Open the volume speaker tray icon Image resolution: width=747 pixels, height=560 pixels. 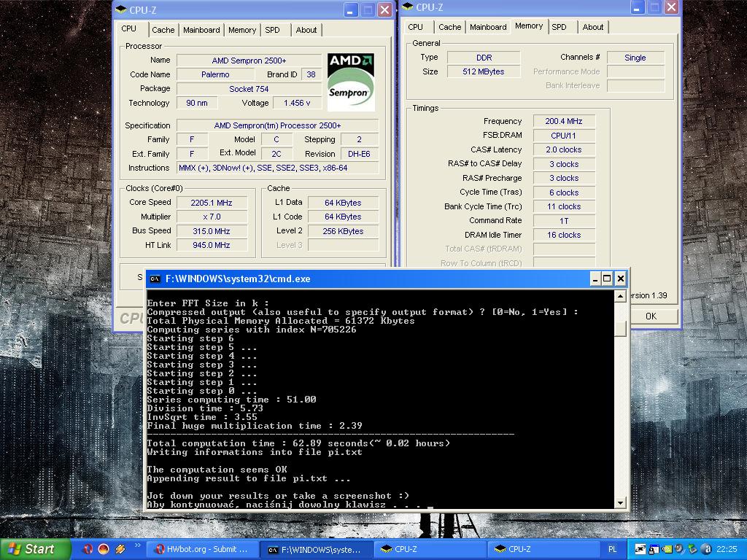(x=681, y=549)
